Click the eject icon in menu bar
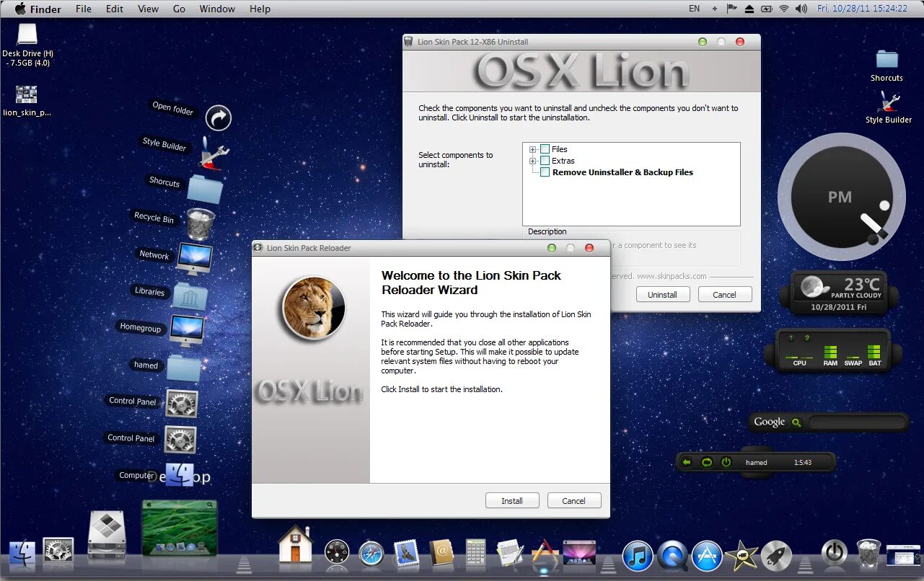The height and width of the screenshot is (581, 924). (x=749, y=9)
